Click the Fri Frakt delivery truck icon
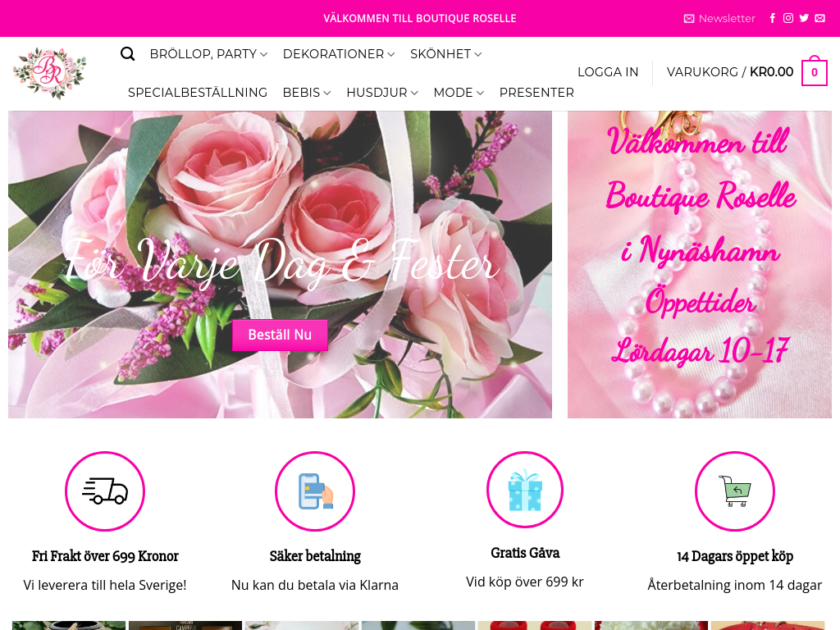 [105, 491]
